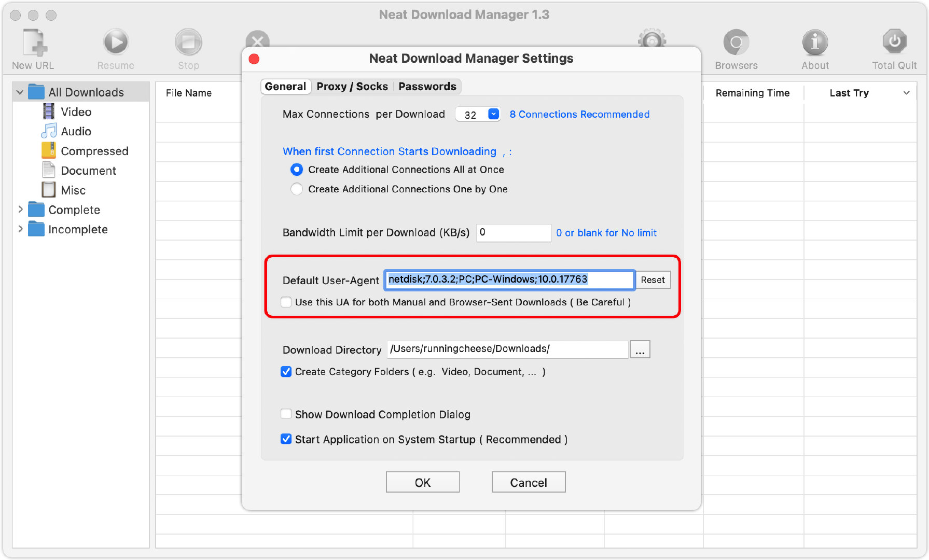Click the Bandwidth Limit input field
The height and width of the screenshot is (560, 929).
(x=514, y=233)
